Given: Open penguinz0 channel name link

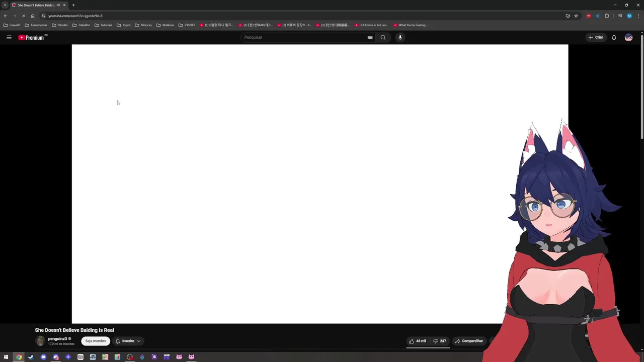Looking at the screenshot, I should pyautogui.click(x=57, y=339).
